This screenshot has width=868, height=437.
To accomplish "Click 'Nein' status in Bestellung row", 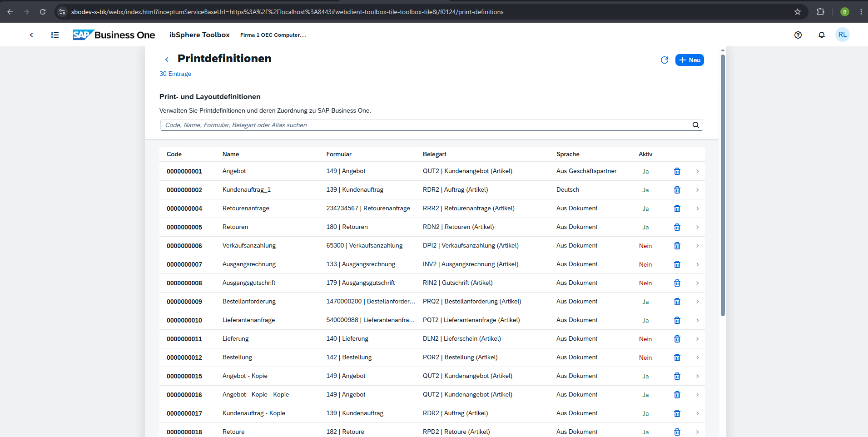I will 645,358.
